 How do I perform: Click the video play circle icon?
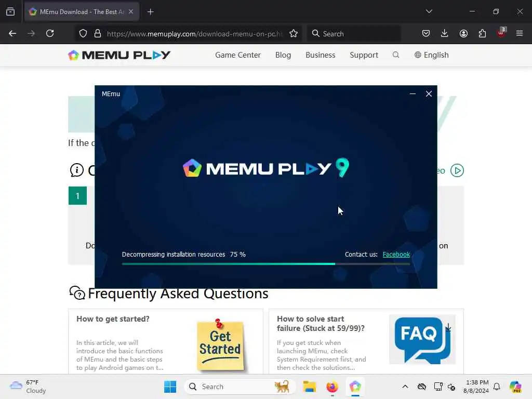coord(457,170)
